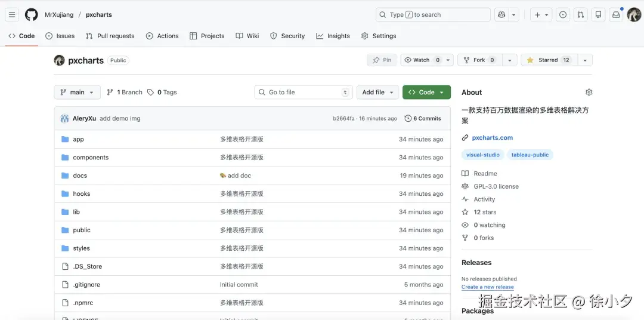Open AleryXu commit author link
Image resolution: width=644 pixels, height=320 pixels.
tap(84, 118)
